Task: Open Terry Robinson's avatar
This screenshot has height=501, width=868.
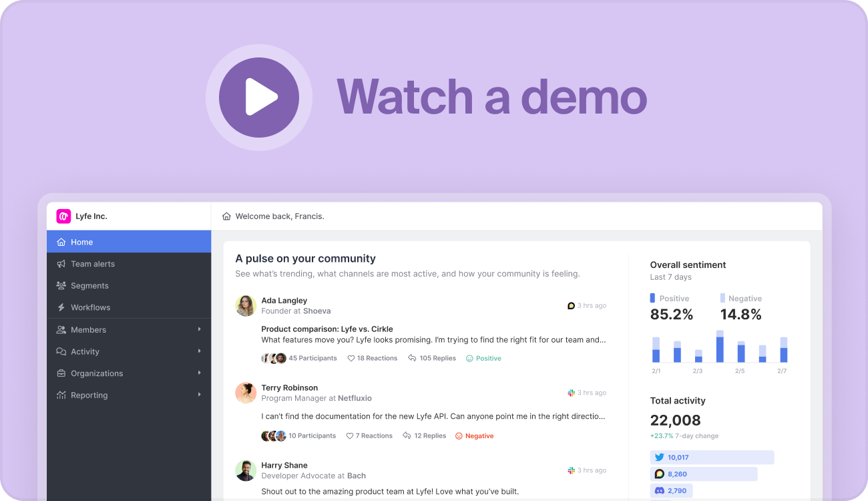Action: pos(246,393)
